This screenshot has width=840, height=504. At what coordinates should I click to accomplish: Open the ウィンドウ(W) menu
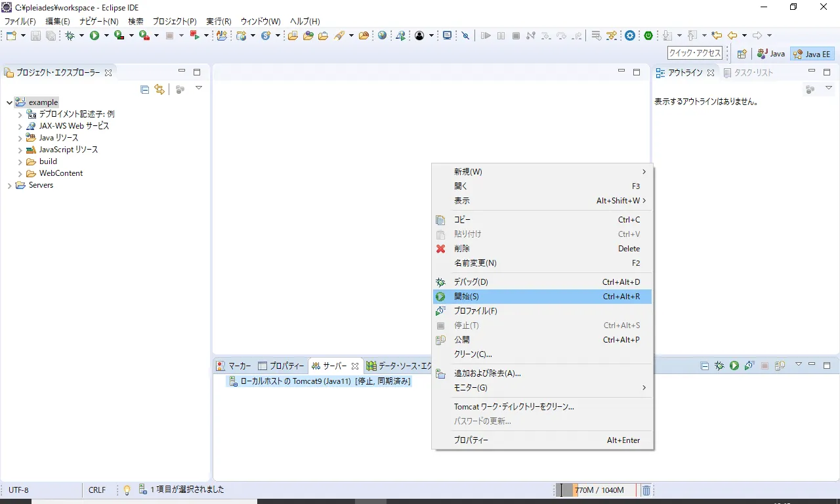pos(261,21)
